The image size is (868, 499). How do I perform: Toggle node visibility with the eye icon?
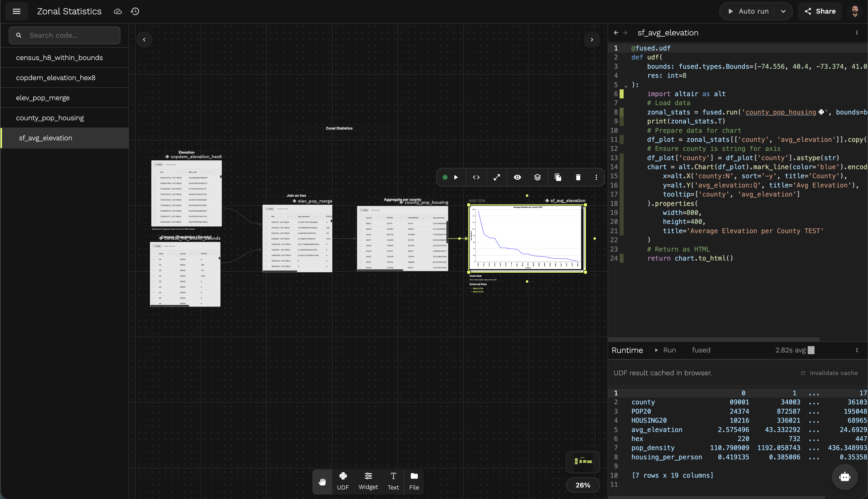pos(517,177)
